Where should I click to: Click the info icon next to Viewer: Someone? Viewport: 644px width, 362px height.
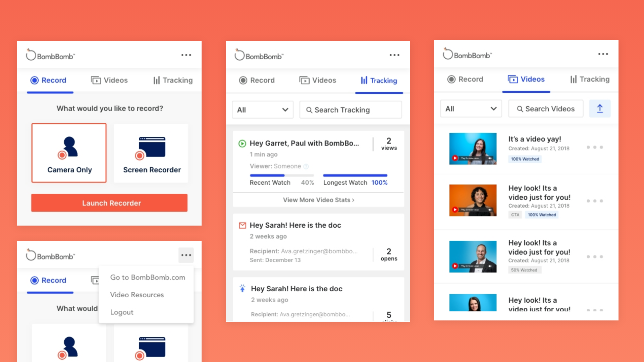coord(306,167)
